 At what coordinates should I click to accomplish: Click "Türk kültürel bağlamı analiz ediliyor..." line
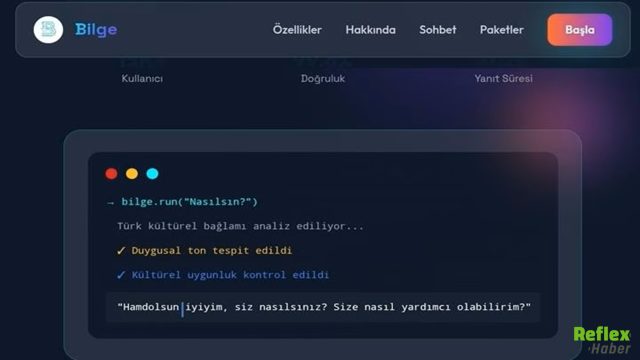pyautogui.click(x=240, y=226)
